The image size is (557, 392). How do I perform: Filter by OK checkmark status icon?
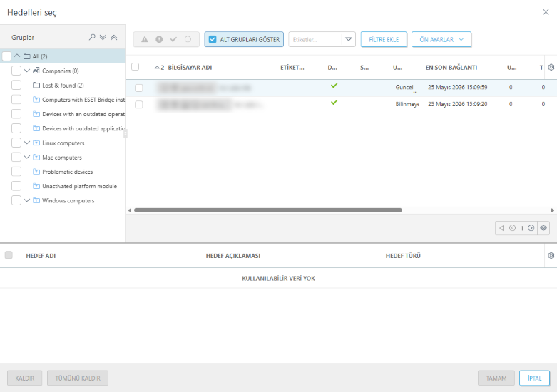pyautogui.click(x=173, y=39)
